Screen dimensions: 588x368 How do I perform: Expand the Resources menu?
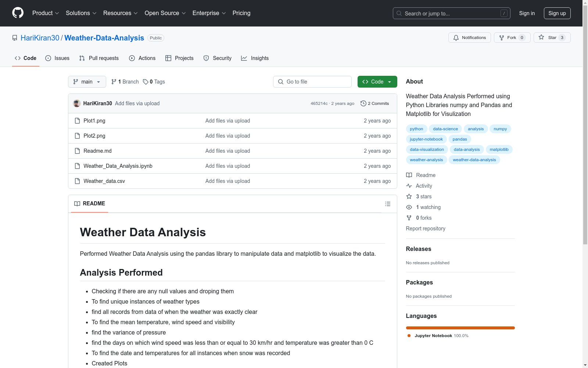(121, 13)
